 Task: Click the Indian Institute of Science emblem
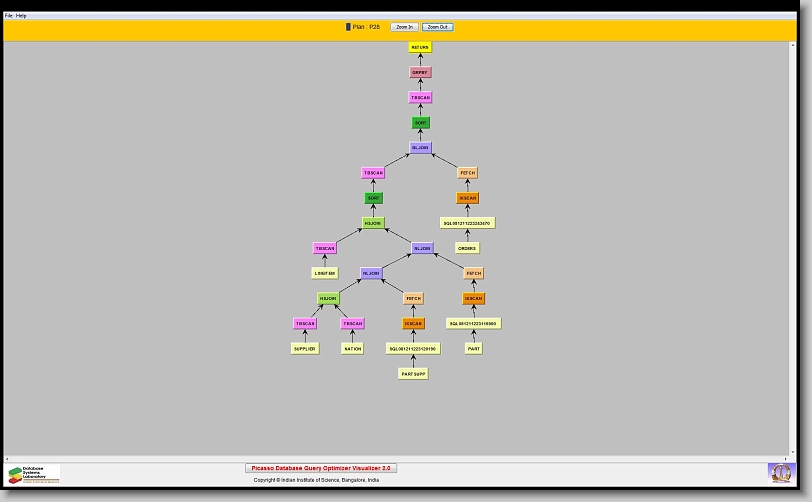click(x=779, y=472)
